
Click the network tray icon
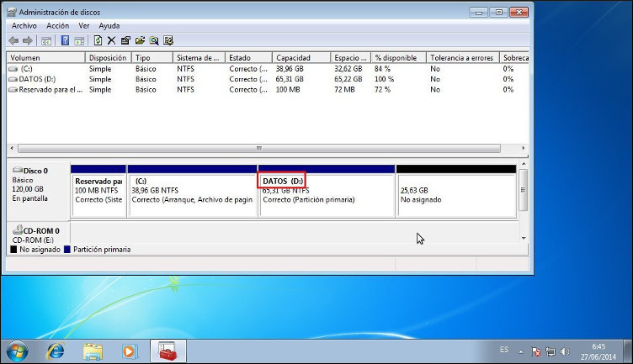pos(551,352)
